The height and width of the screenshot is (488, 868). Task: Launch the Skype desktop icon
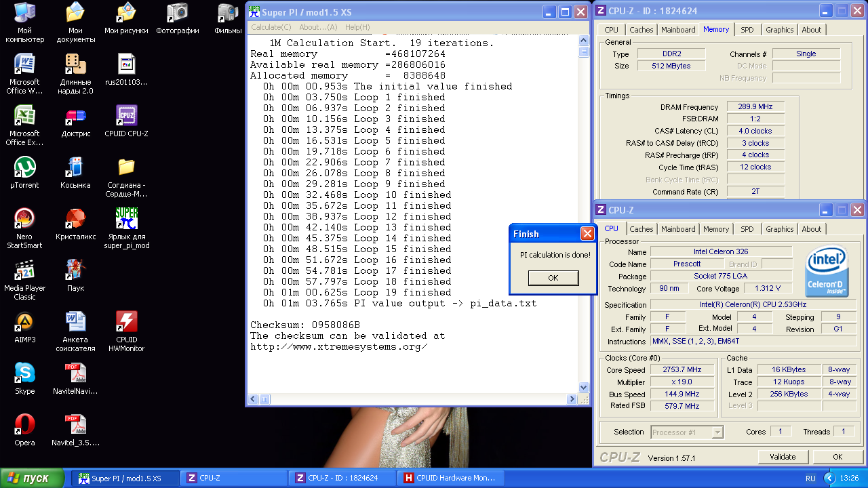pos(24,373)
